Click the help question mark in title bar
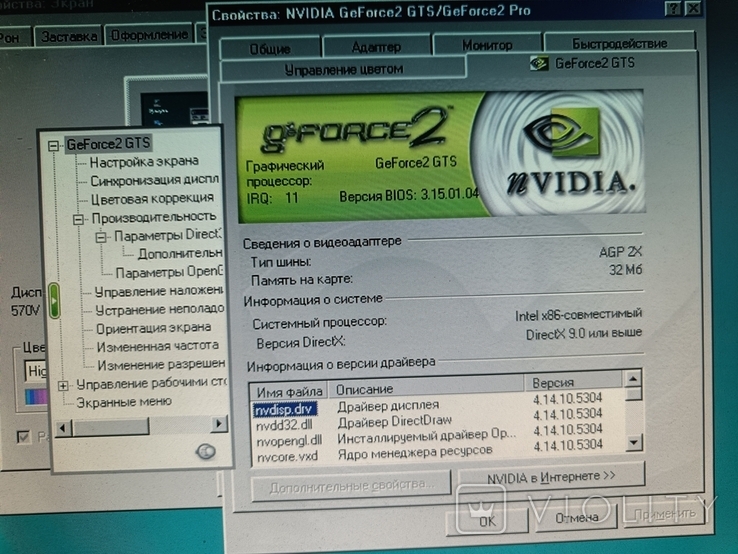The height and width of the screenshot is (554, 738). tap(674, 8)
